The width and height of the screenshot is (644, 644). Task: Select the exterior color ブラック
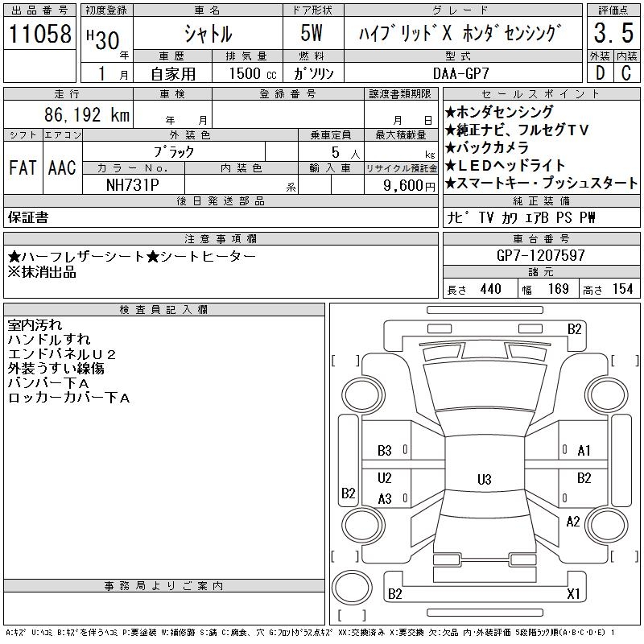pos(174,152)
